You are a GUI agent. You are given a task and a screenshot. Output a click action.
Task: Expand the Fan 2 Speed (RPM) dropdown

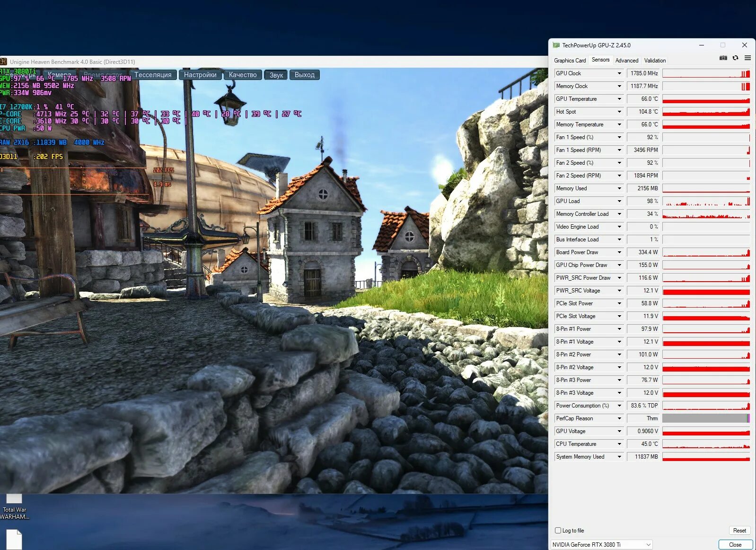(x=619, y=176)
